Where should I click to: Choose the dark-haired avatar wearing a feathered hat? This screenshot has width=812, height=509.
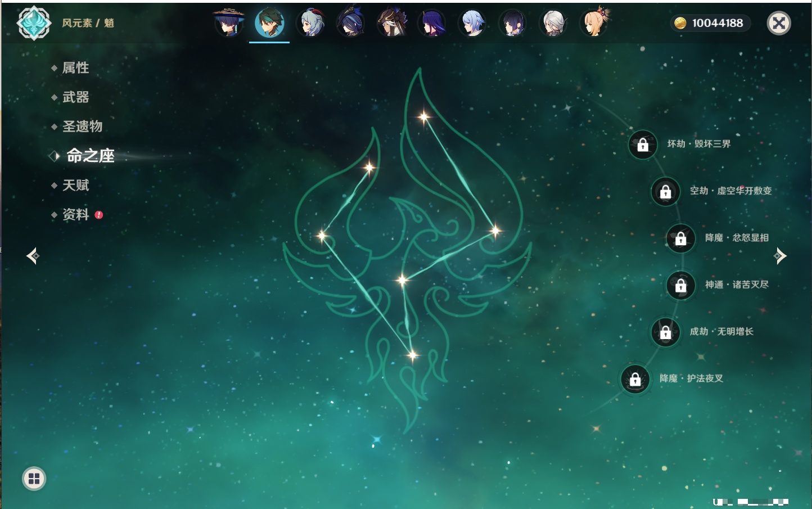pos(351,22)
